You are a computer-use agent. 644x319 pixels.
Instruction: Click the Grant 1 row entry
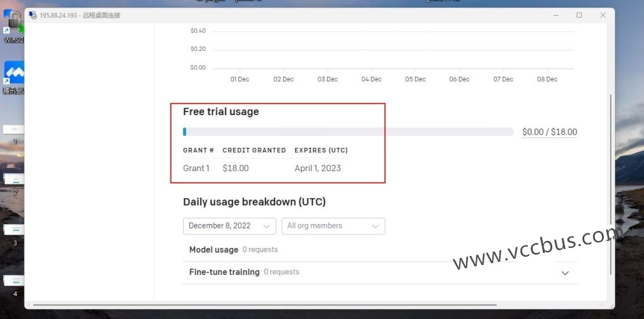pos(196,168)
